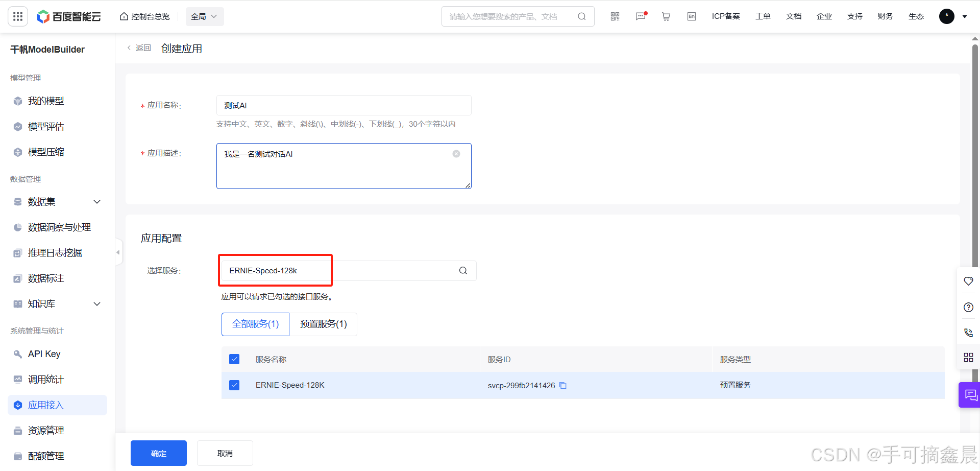This screenshot has width=980, height=471.
Task: Open 生态 in top menu
Action: pyautogui.click(x=916, y=16)
